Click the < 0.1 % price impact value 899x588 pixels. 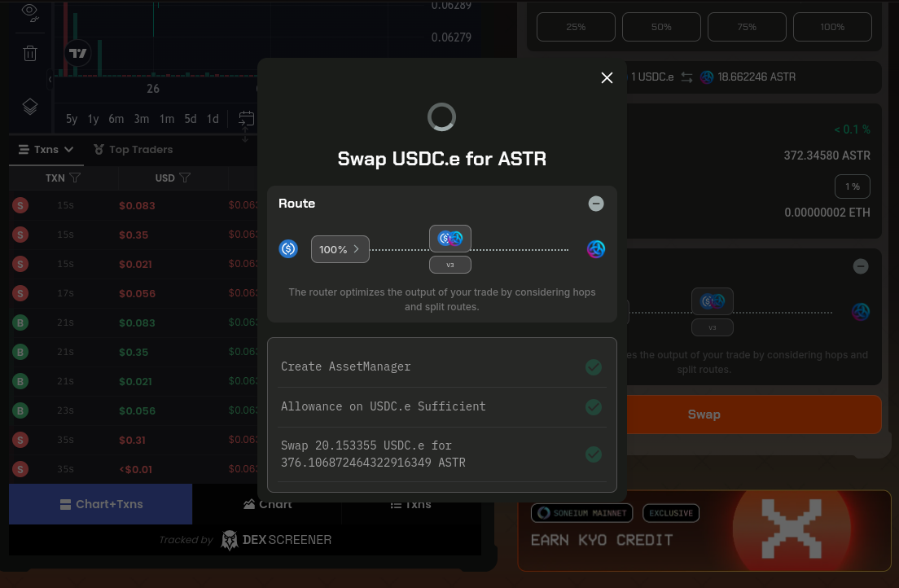(852, 129)
